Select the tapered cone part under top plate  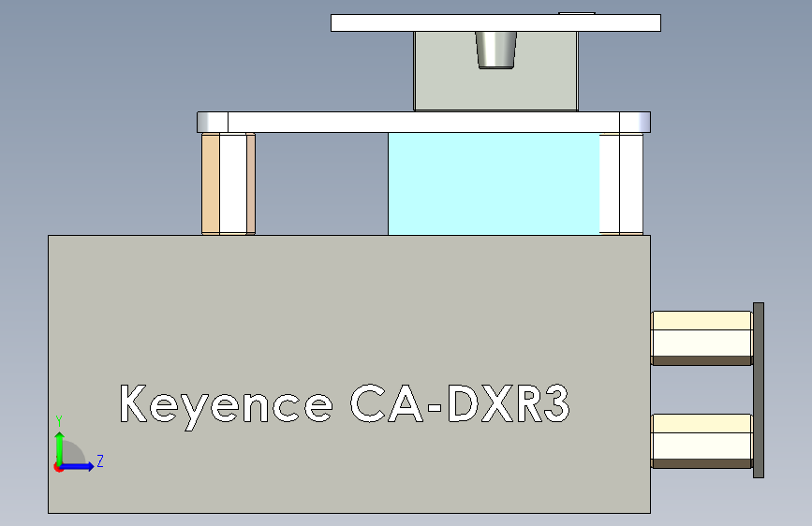pyautogui.click(x=496, y=50)
